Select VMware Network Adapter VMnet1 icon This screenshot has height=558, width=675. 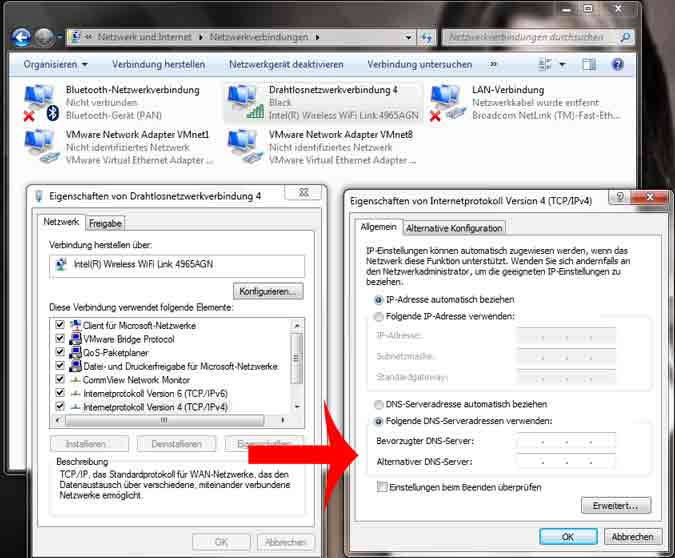41,147
